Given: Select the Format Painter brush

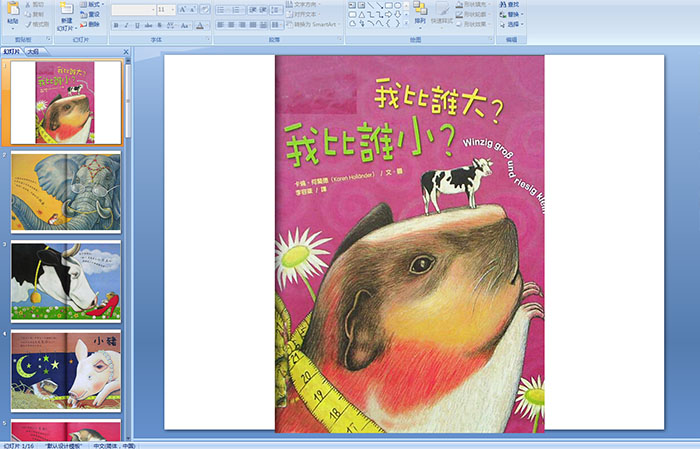Looking at the screenshot, I should point(28,24).
